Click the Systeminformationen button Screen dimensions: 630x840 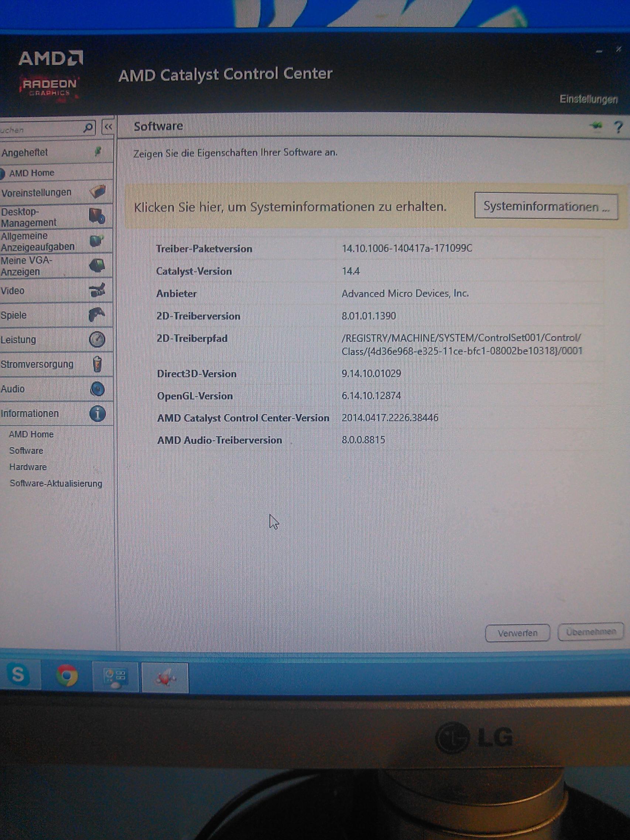point(546,206)
